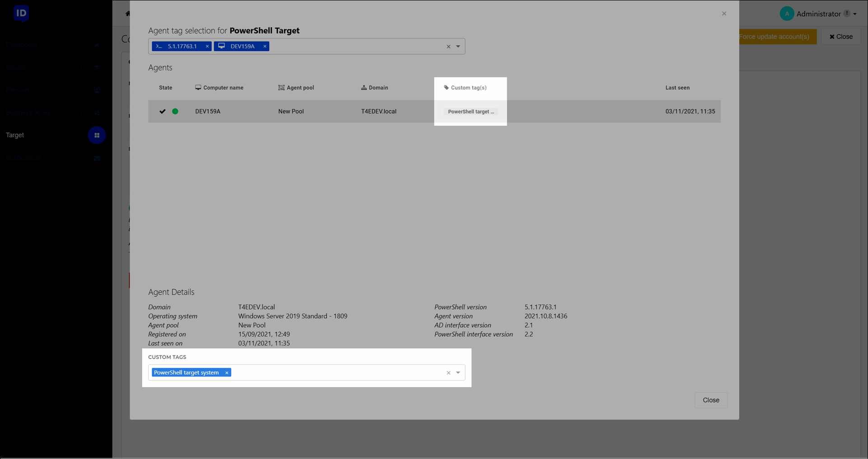Click the Agent version value 2021.10.8.1436
This screenshot has height=459, width=868.
click(546, 316)
